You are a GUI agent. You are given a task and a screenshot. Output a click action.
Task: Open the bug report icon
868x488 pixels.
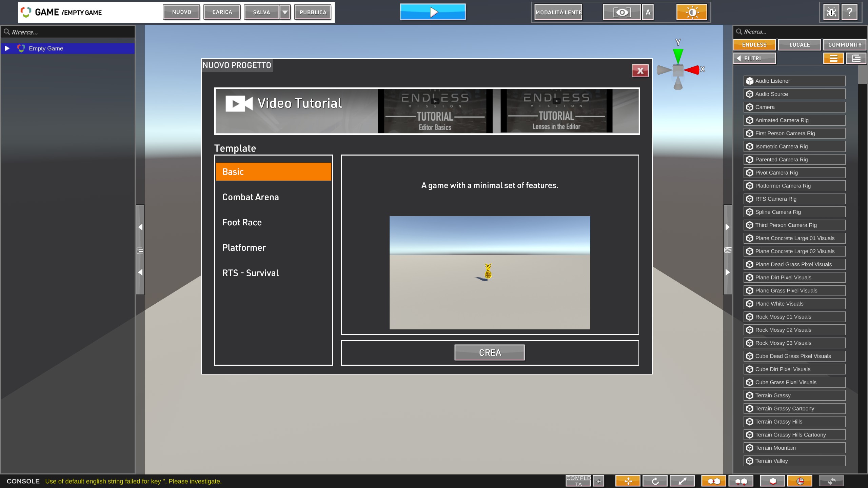point(831,13)
